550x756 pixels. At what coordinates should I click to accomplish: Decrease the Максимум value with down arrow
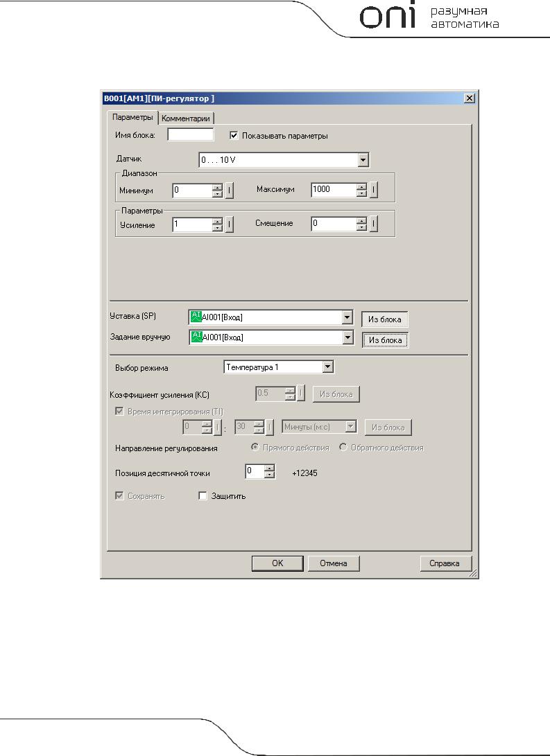[362, 193]
